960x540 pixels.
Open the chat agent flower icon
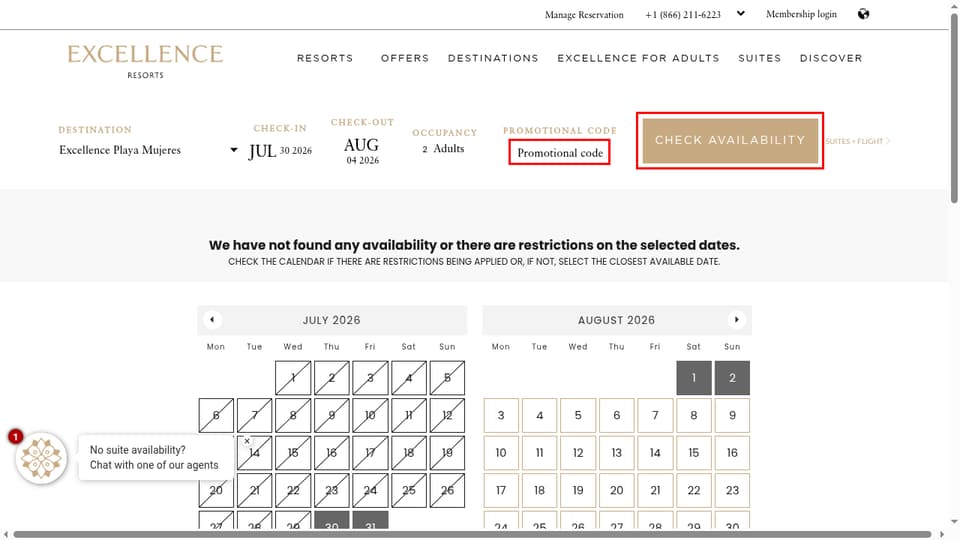[x=41, y=458]
